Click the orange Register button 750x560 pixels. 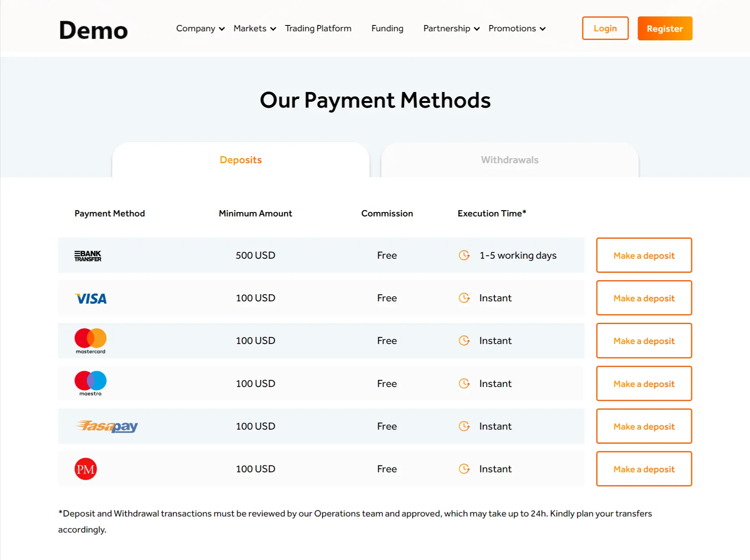coord(665,28)
